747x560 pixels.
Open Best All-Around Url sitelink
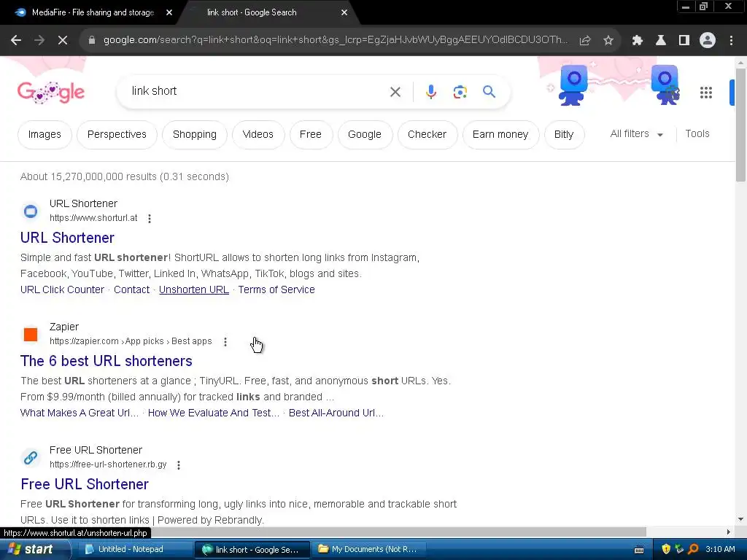pyautogui.click(x=336, y=413)
